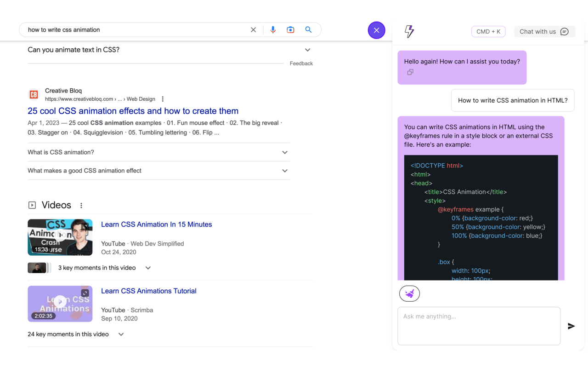Clear the search query with the X icon

253,30
